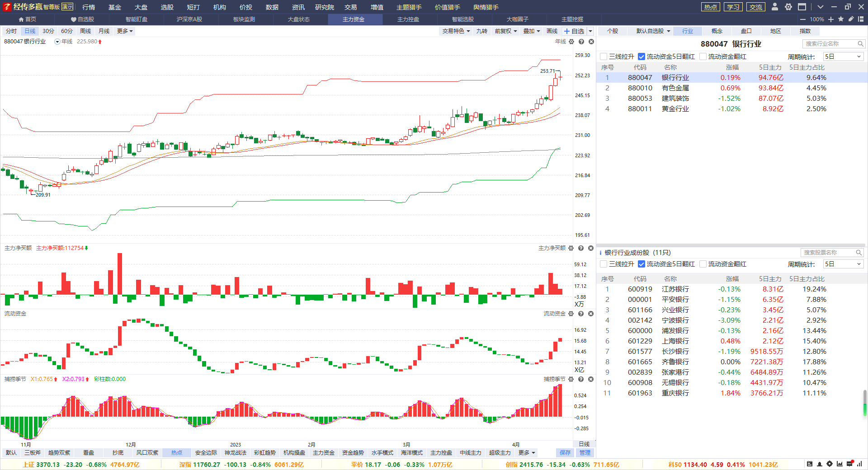This screenshot has height=470, width=868.
Task: Sort by 5日主力占比 column in industry table
Action: 807,67
